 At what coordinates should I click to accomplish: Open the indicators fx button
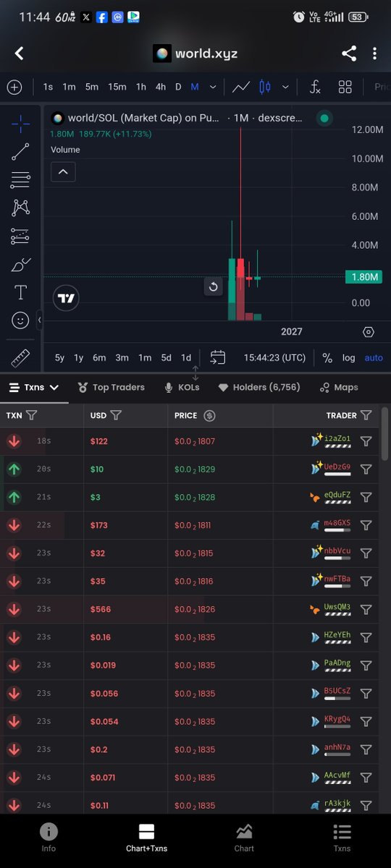[315, 87]
